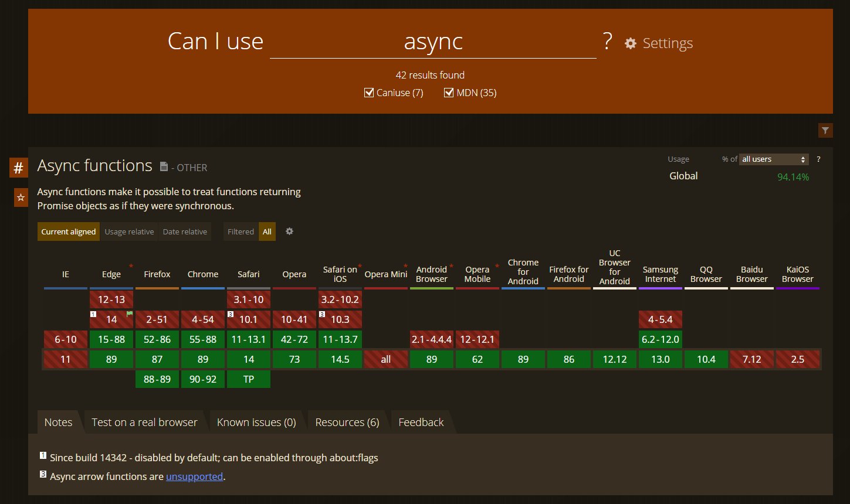Click the Baidu Browser 7.12 cell

tap(752, 359)
